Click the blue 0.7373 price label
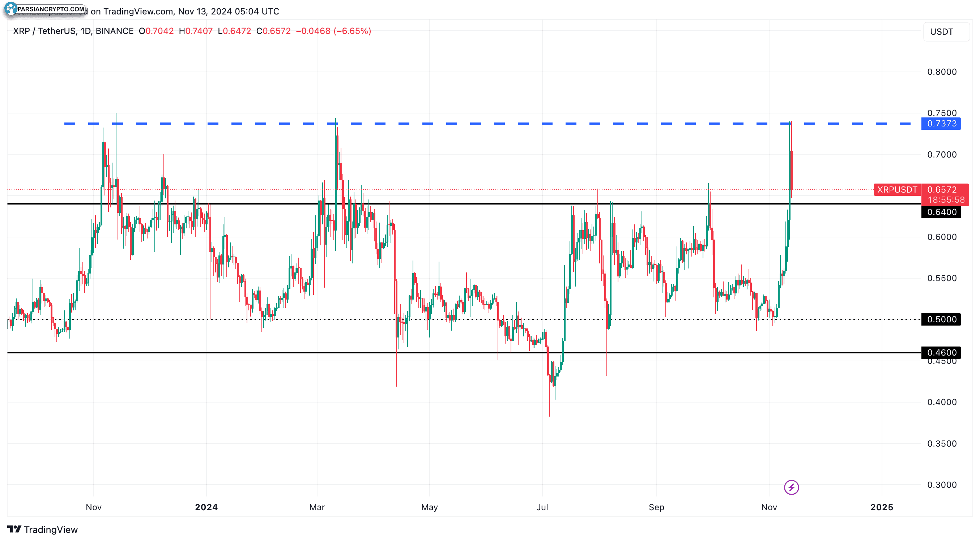Image resolution: width=980 pixels, height=542 pixels. point(941,124)
